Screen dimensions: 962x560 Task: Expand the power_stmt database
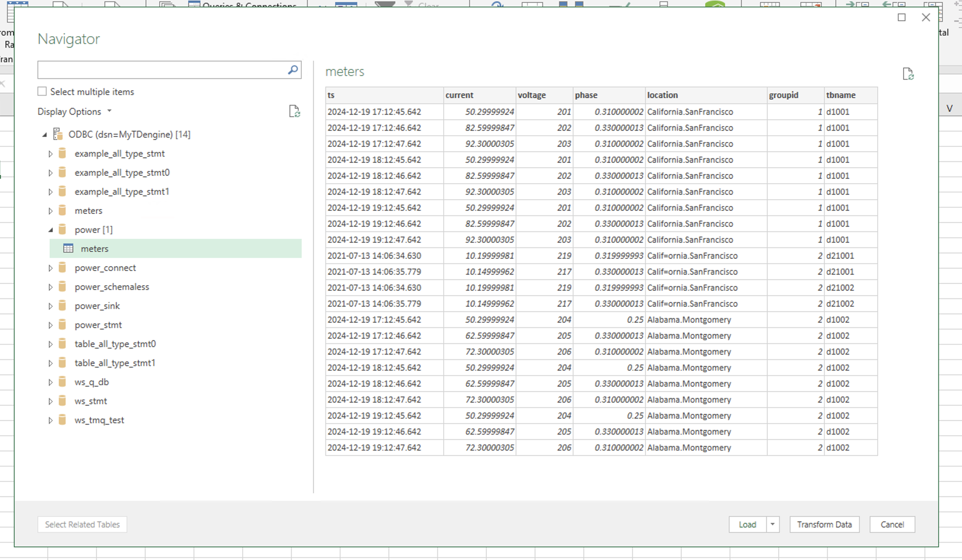(x=50, y=325)
